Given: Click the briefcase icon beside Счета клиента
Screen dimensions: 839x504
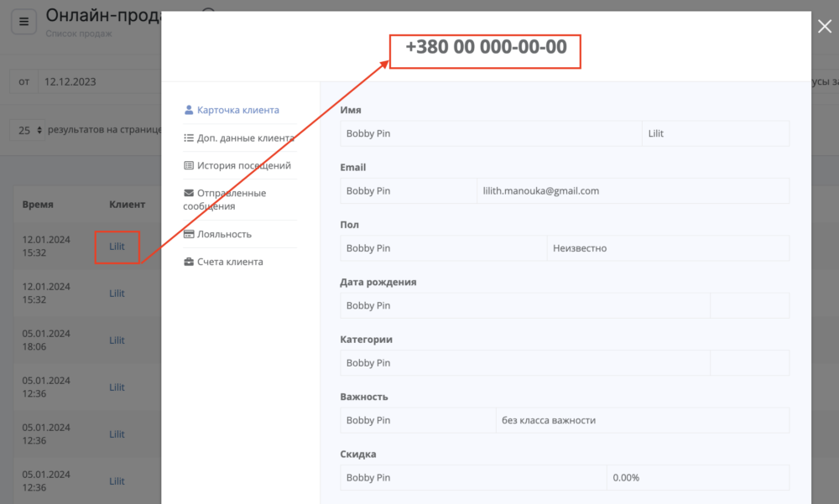Looking at the screenshot, I should coord(189,262).
